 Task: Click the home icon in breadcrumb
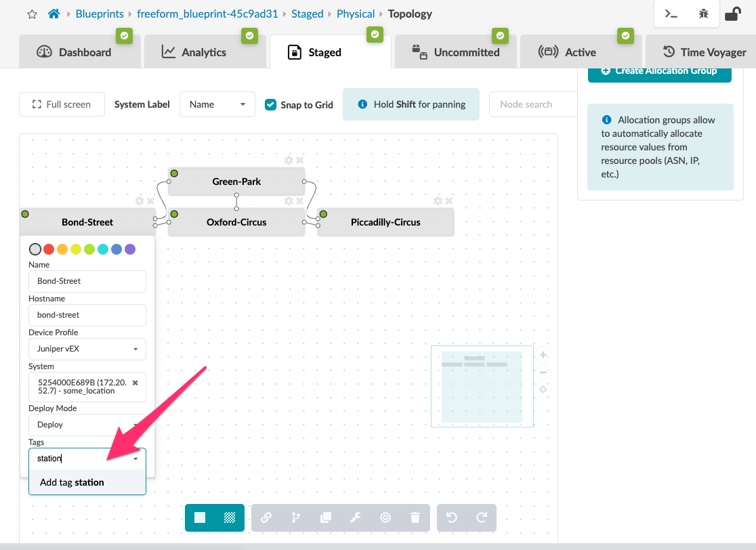click(54, 14)
